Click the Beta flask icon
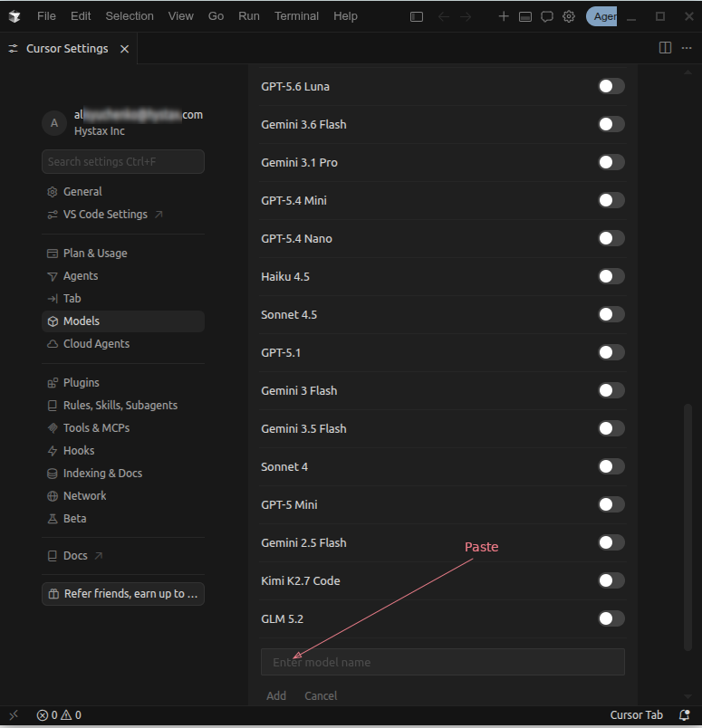This screenshot has width=702, height=728. pyautogui.click(x=53, y=519)
